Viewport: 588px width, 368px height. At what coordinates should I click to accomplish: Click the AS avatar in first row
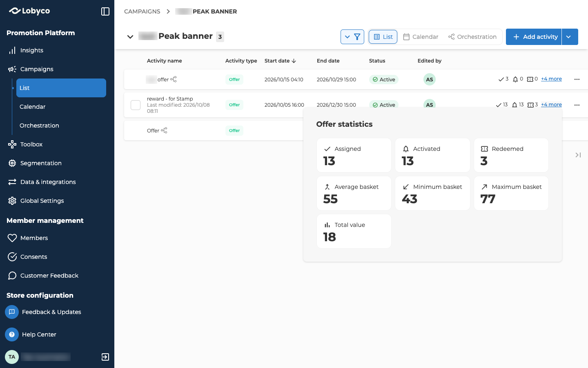click(430, 79)
